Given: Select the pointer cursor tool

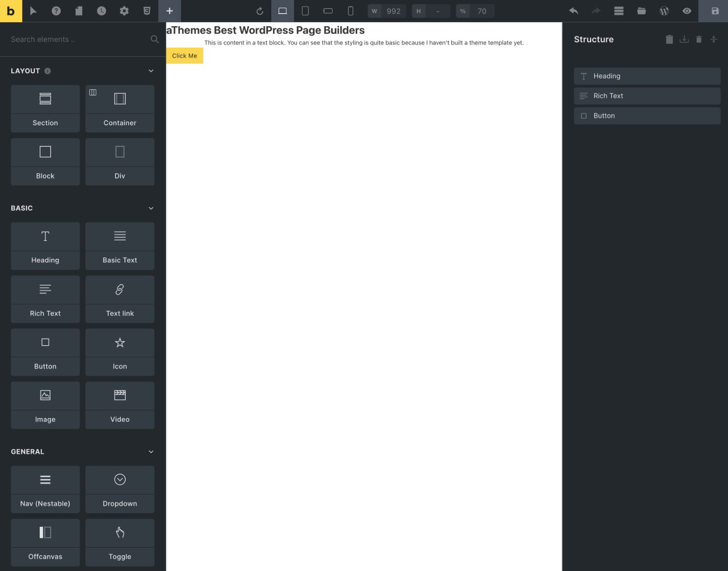Looking at the screenshot, I should click(x=33, y=11).
